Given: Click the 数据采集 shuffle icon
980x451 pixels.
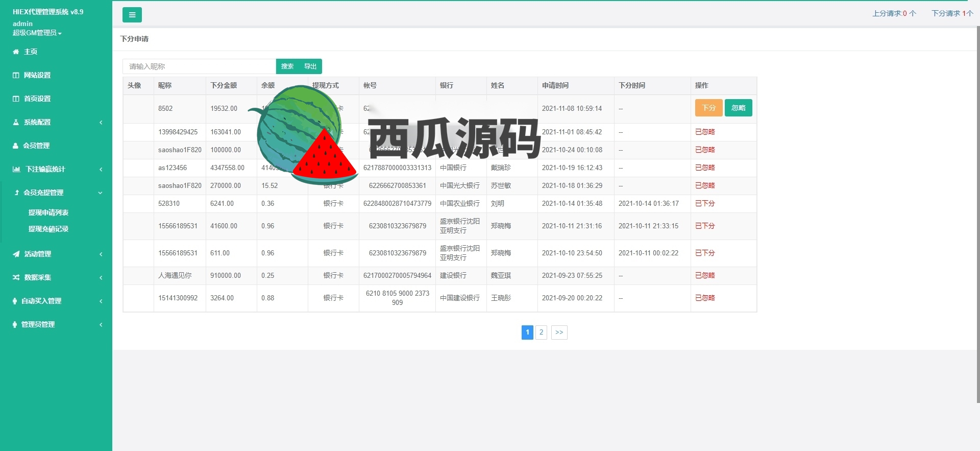Looking at the screenshot, I should coord(16,277).
